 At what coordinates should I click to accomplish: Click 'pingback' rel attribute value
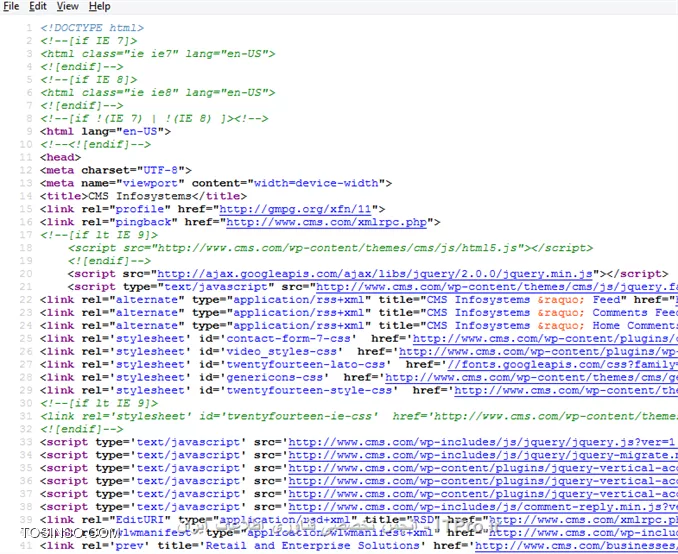pos(143,222)
